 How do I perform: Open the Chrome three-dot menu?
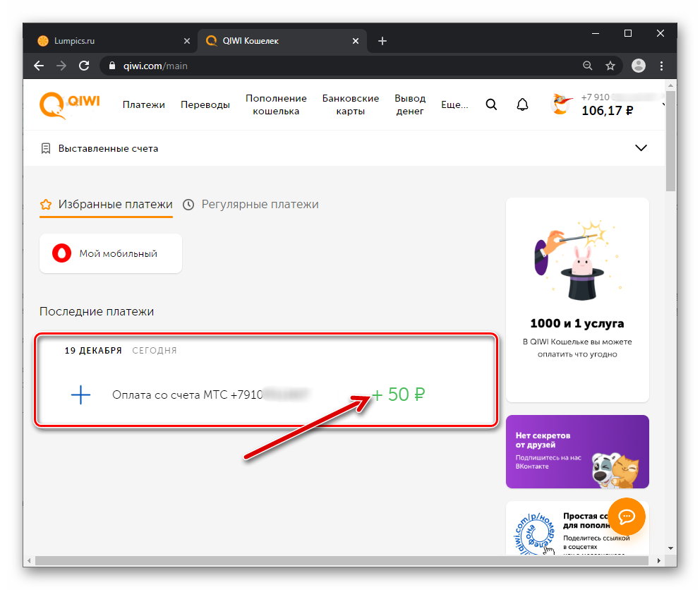(662, 66)
